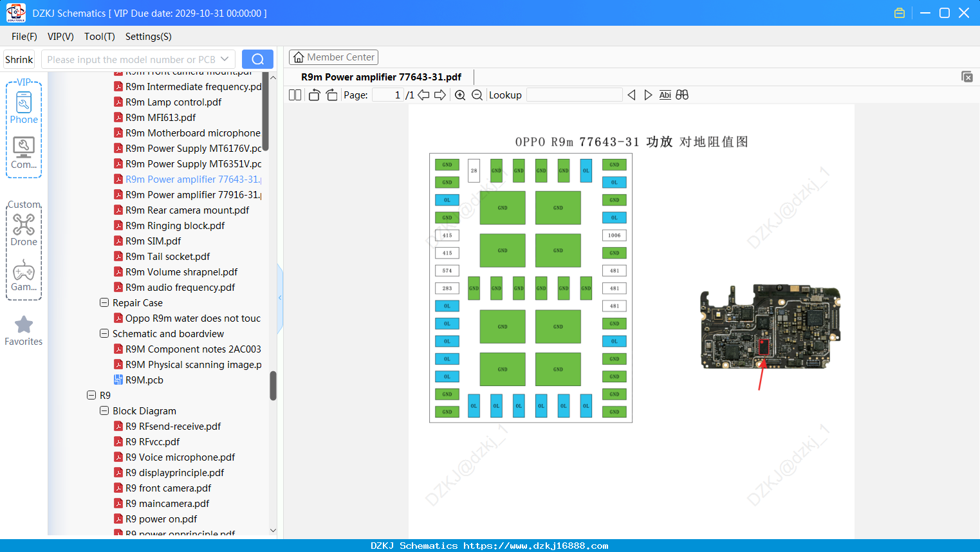Toggle the two-page layout view icon

295,95
